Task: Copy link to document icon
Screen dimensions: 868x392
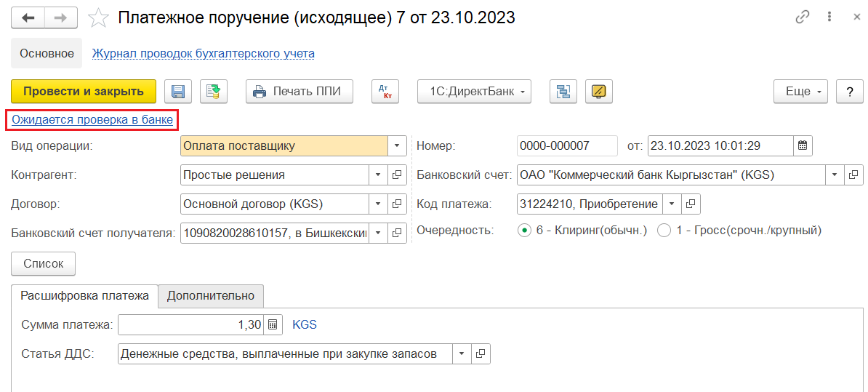Action: click(803, 17)
